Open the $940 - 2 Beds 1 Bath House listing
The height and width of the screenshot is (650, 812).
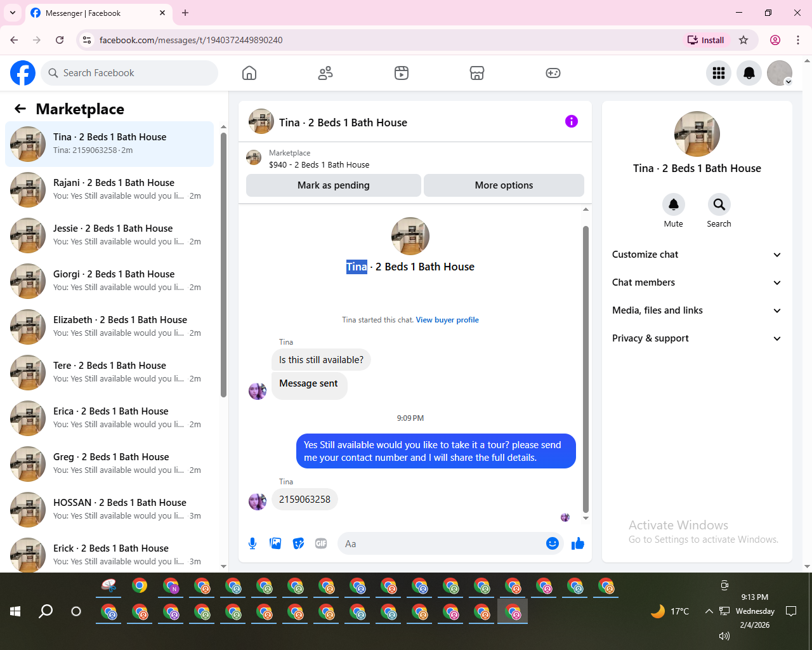[319, 164]
